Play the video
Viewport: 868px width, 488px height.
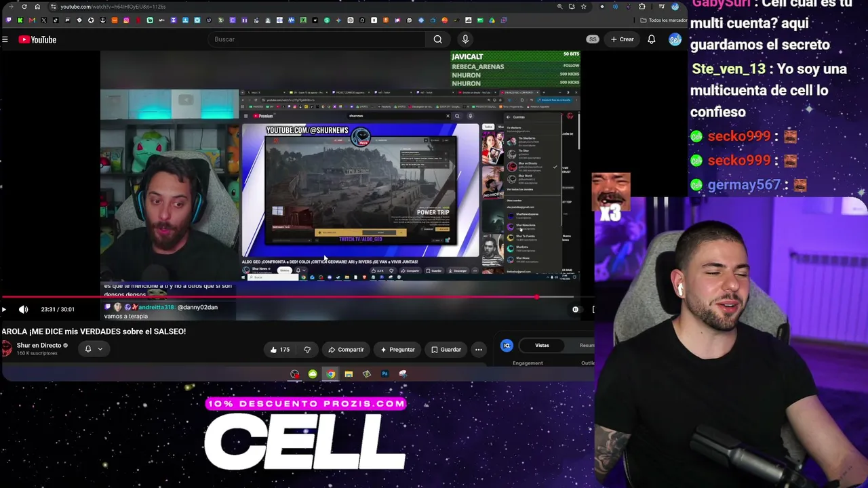click(4, 310)
